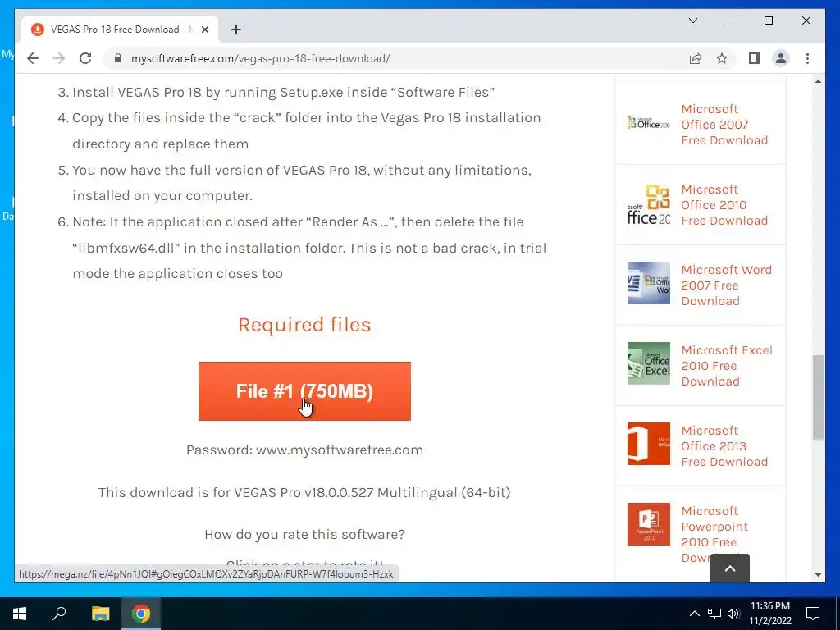
Task: Open Microsoft Office 2007 Free Download link
Action: [x=724, y=125]
